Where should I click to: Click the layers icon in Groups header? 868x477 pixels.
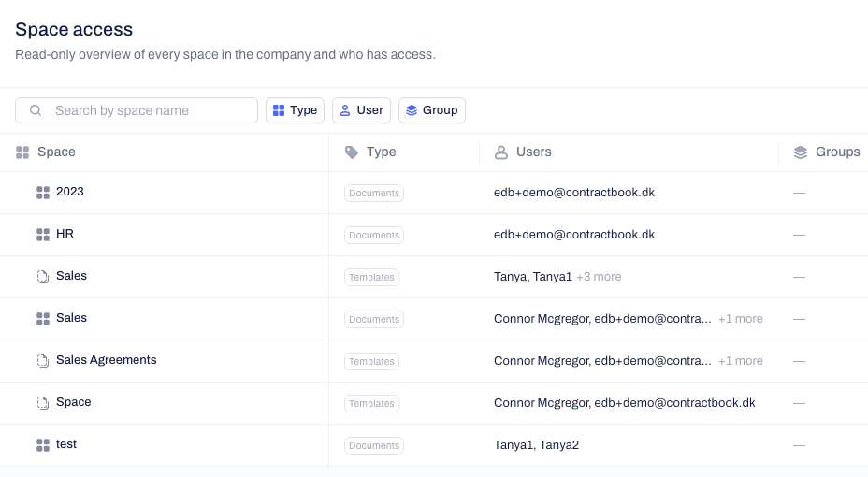pyautogui.click(x=801, y=152)
